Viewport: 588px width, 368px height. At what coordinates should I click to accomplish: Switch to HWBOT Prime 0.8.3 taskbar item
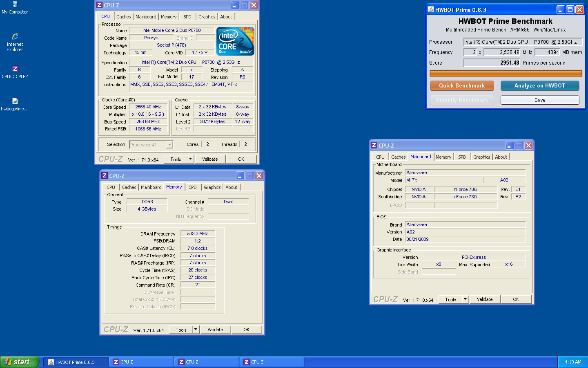[x=76, y=362]
